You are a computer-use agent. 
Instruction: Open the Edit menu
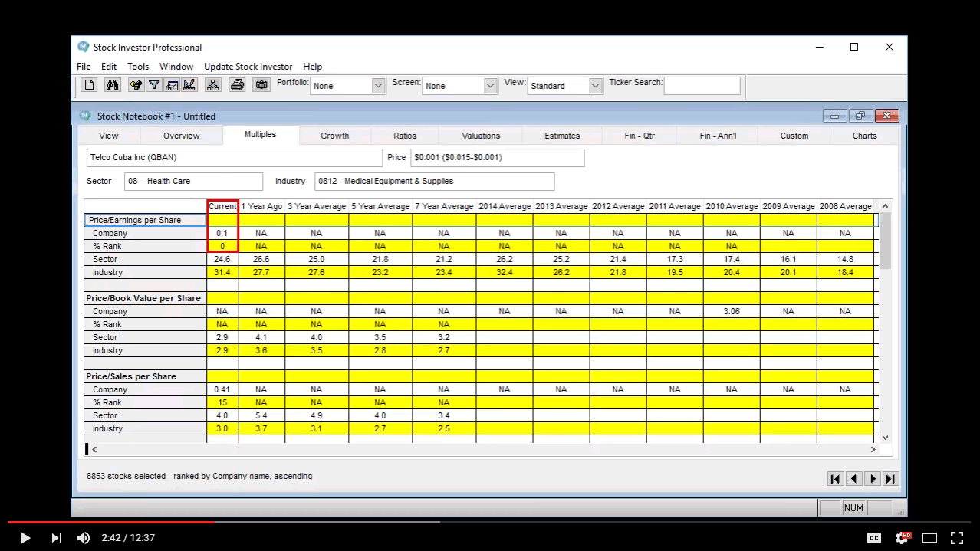click(x=109, y=67)
